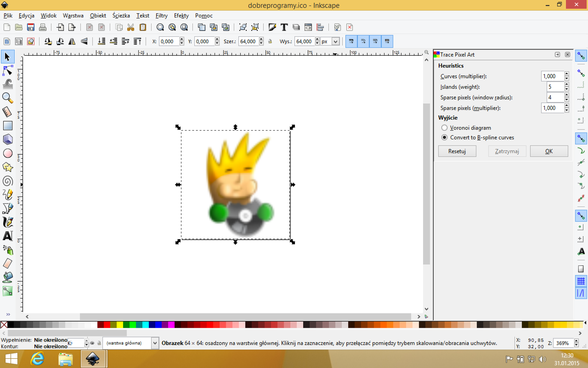Viewport: 588px width, 368px height.
Task: Open the Text and Font dialog icon
Action: (284, 27)
